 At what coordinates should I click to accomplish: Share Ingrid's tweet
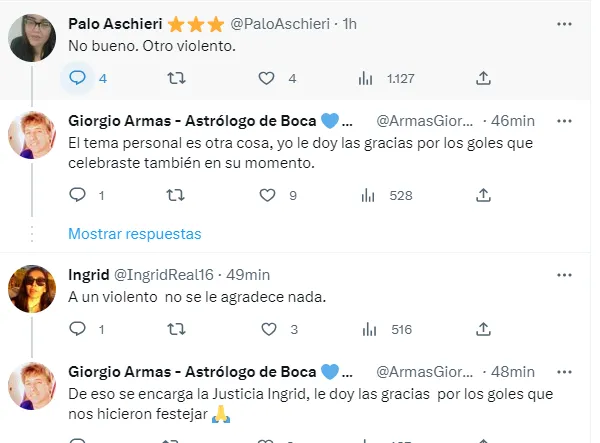pos(483,329)
